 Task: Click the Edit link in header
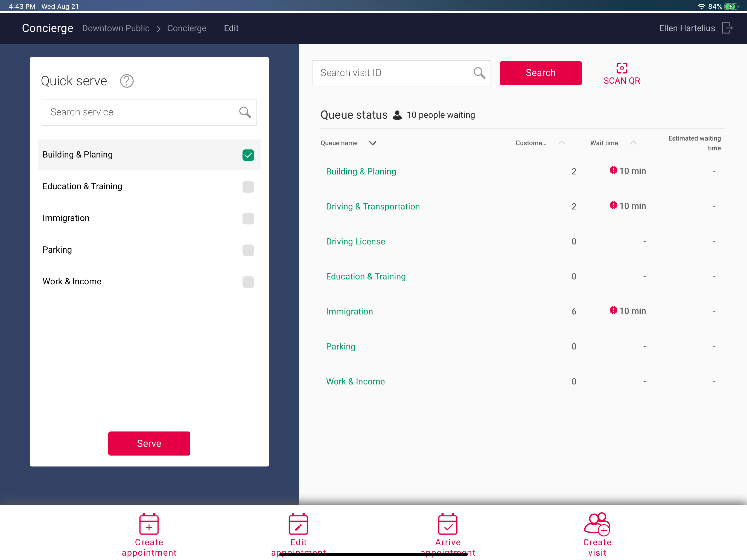(x=231, y=28)
